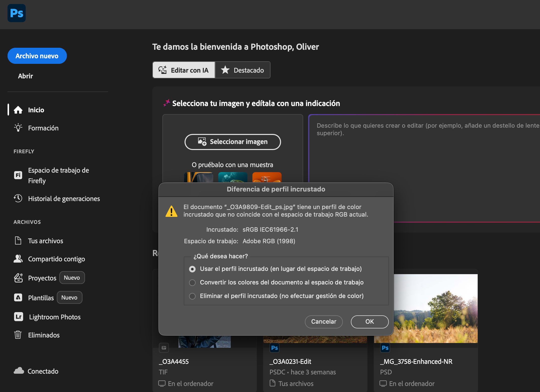
Task: Click the _MG_3758-Enhanced-NR file name
Action: [x=416, y=362]
